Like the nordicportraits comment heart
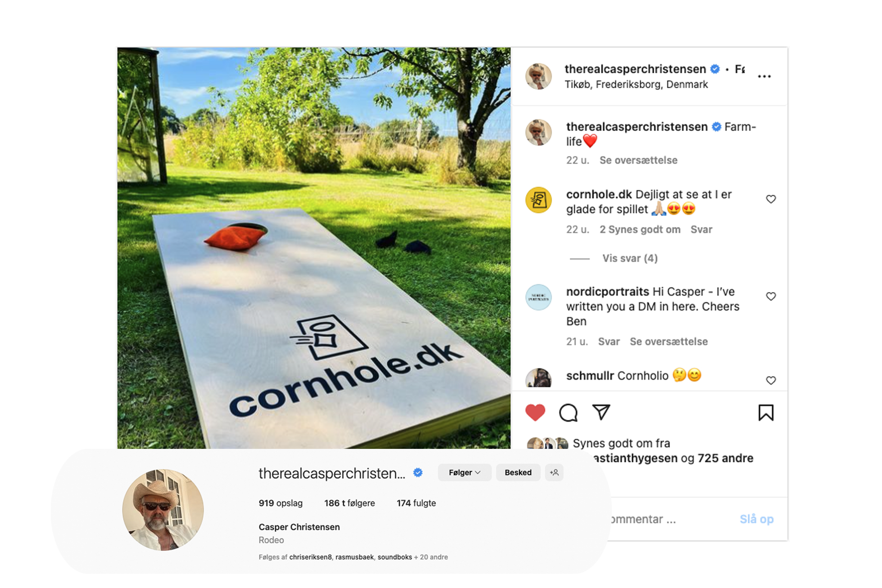882x588 pixels. pos(771,296)
